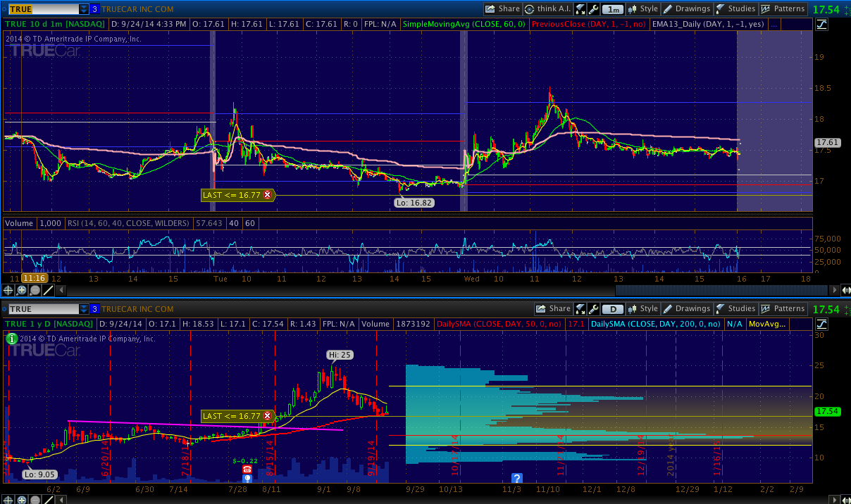Click the quick study flask icon in upper toolbar
This screenshot has height=504, width=851.
pos(580,9)
